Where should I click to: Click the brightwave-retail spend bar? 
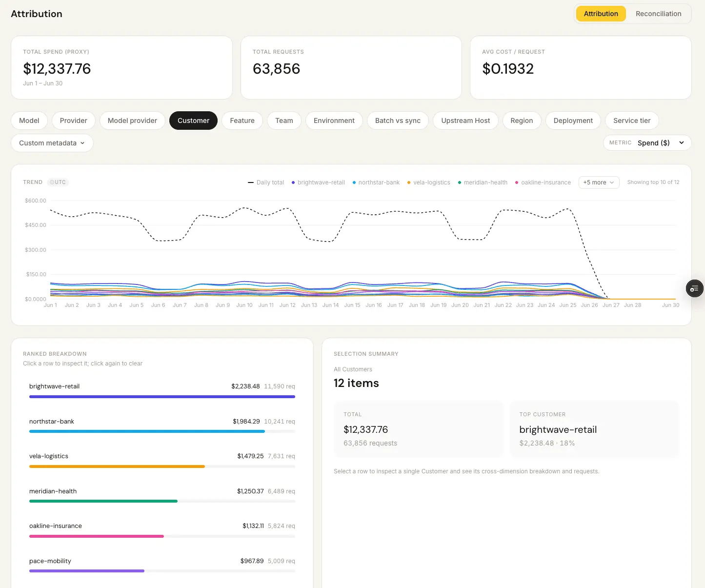tap(162, 397)
